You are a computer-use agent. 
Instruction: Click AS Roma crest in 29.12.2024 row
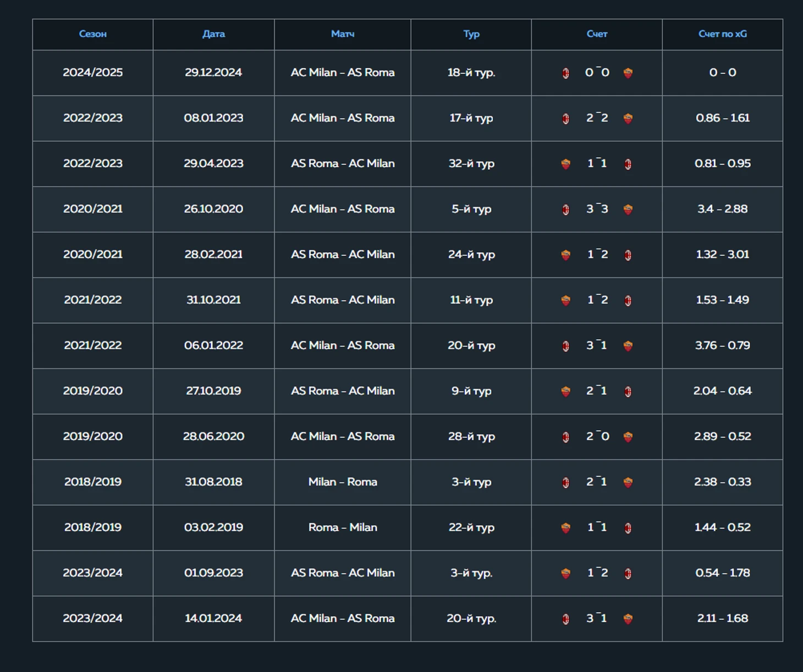(628, 73)
